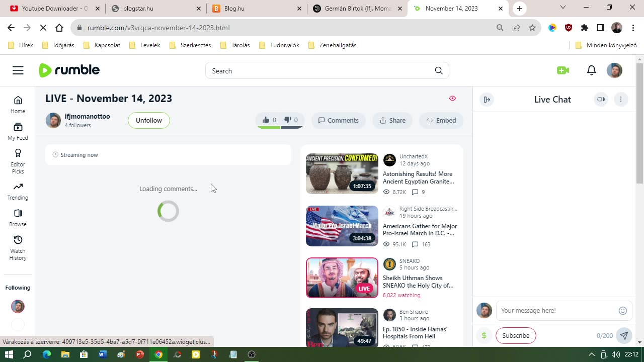Open Word from the taskbar
The image size is (644, 362).
point(103,354)
